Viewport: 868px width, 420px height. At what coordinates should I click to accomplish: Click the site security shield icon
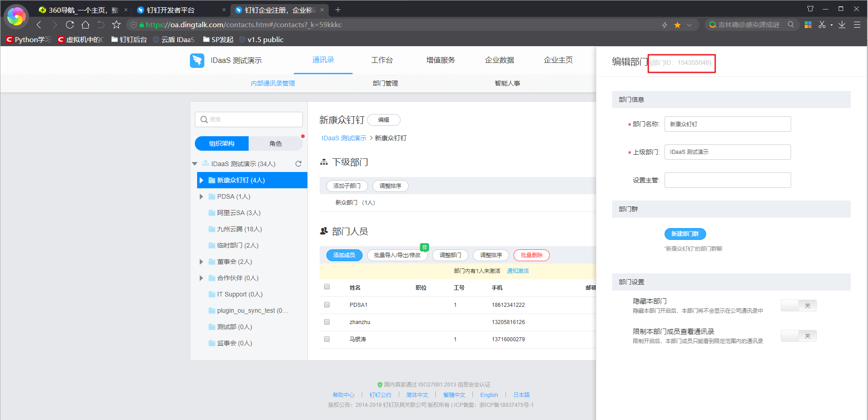(134, 25)
